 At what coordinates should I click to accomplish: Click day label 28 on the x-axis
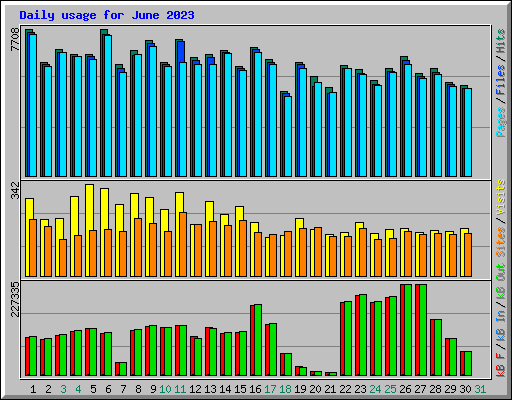click(x=435, y=389)
